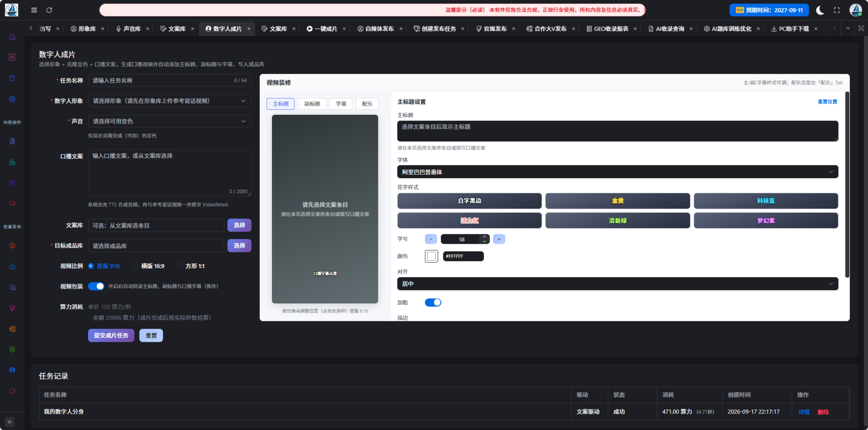Increase font size with plus button
868x430 pixels.
click(499, 239)
